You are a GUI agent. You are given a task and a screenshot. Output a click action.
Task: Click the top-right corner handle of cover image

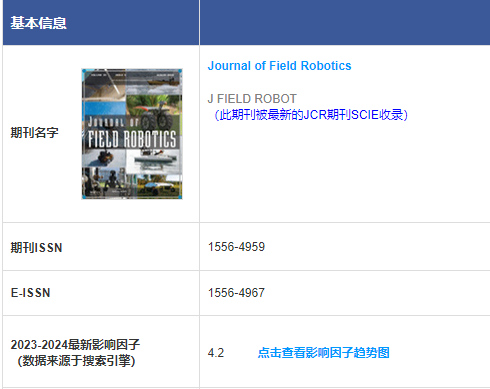[x=180, y=71]
